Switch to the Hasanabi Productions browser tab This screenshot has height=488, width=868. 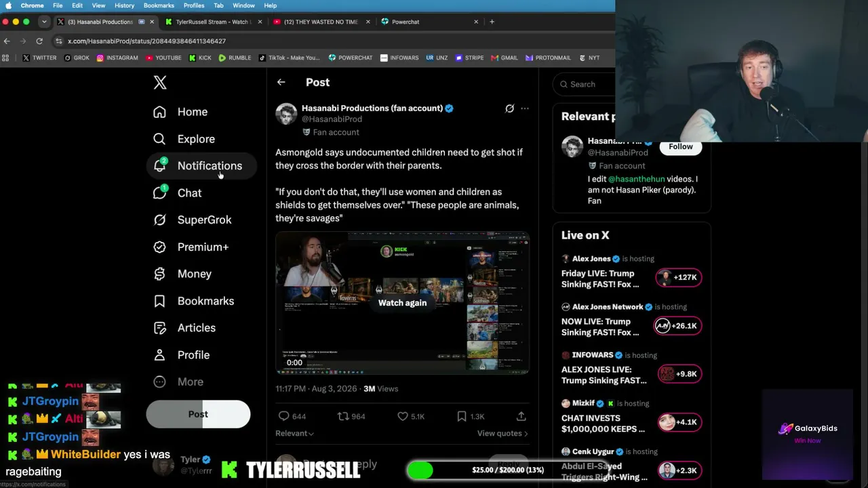(x=105, y=22)
